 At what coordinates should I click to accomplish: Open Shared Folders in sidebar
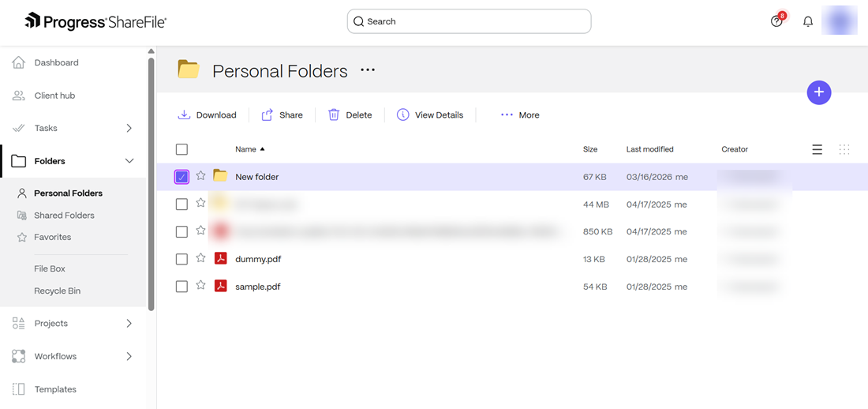coord(64,215)
